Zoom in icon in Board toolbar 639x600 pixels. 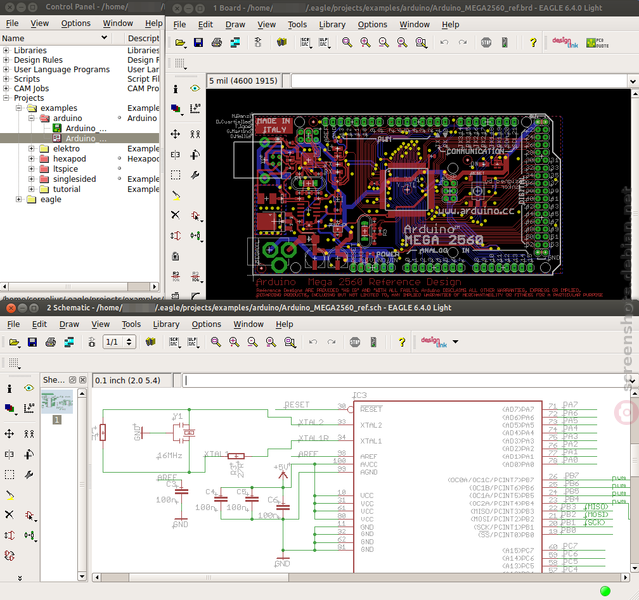pyautogui.click(x=365, y=42)
